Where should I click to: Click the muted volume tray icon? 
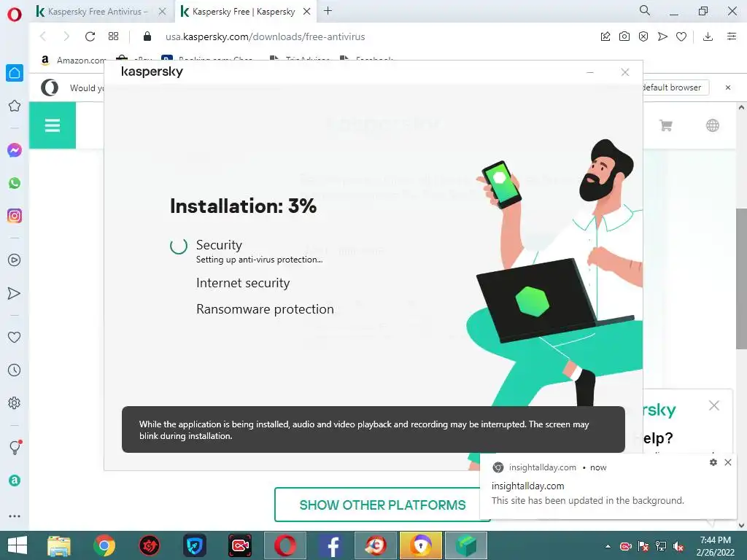click(678, 546)
